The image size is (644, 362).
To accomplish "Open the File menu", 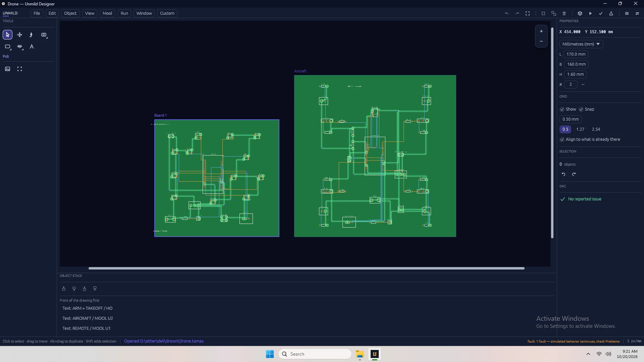I will (x=37, y=13).
